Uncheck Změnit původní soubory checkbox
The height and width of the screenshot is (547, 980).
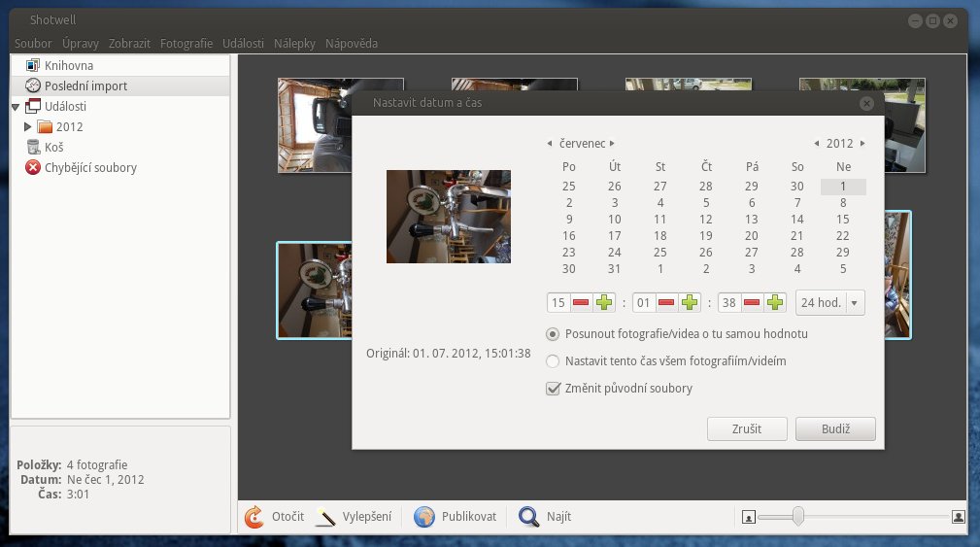tap(553, 389)
